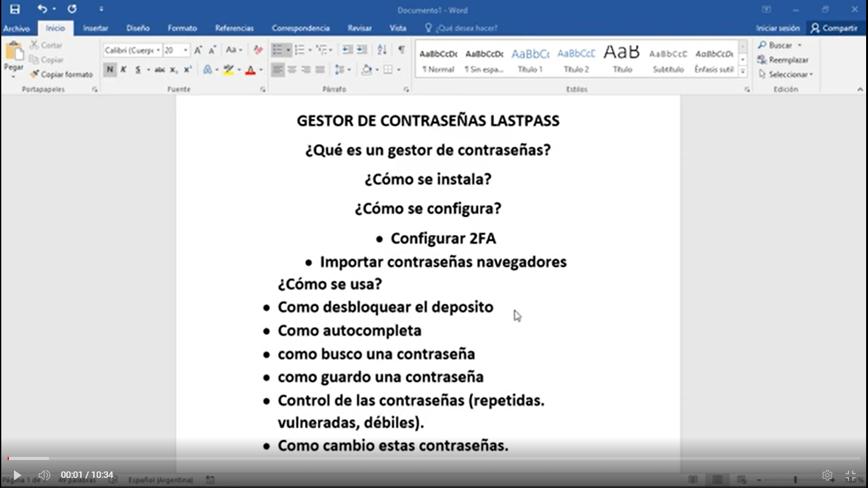Seek on the video progress bar
The height and width of the screenshot is (488, 868).
434,458
